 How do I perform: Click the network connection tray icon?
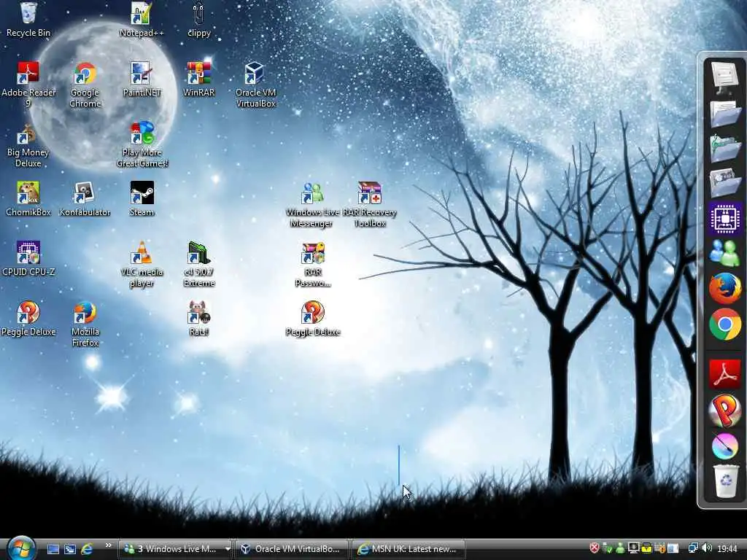(693, 548)
